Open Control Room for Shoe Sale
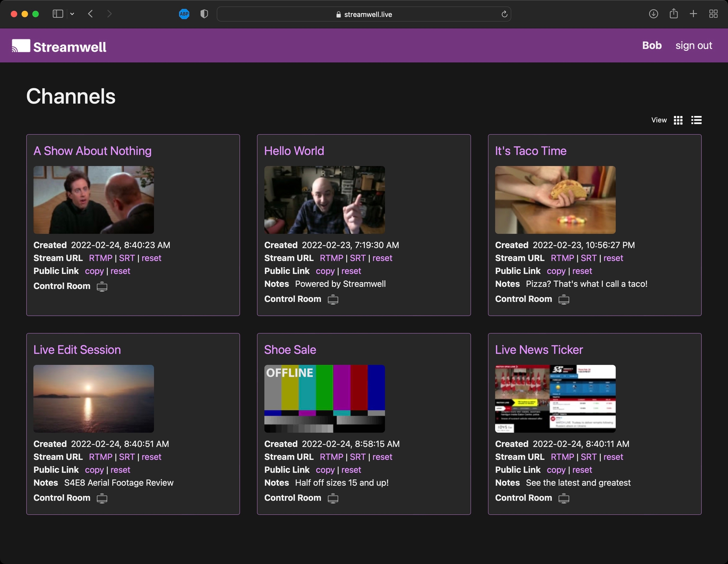Screen dimensions: 728x564 click(x=333, y=498)
